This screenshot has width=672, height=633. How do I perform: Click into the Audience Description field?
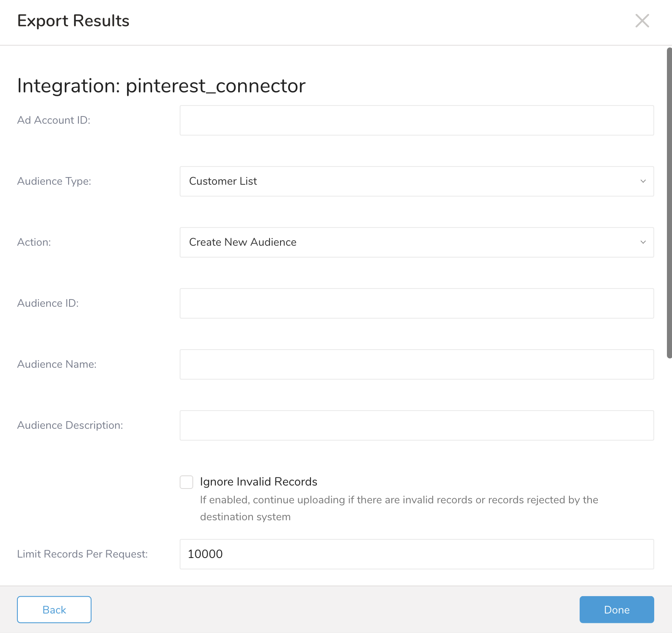tap(417, 425)
